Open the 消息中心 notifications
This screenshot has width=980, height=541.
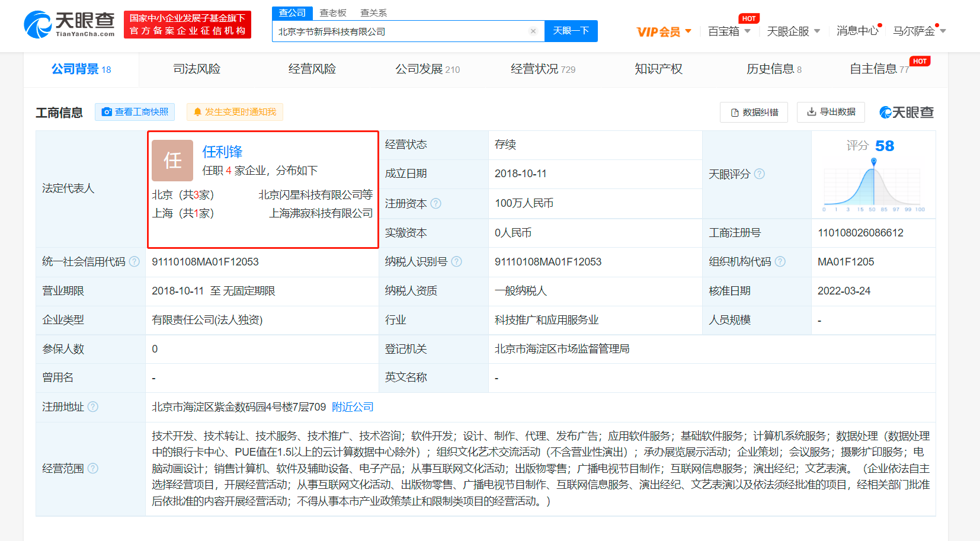pyautogui.click(x=857, y=31)
